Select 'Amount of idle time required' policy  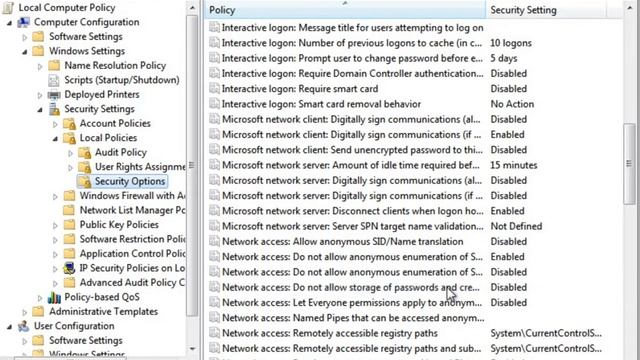coord(351,165)
